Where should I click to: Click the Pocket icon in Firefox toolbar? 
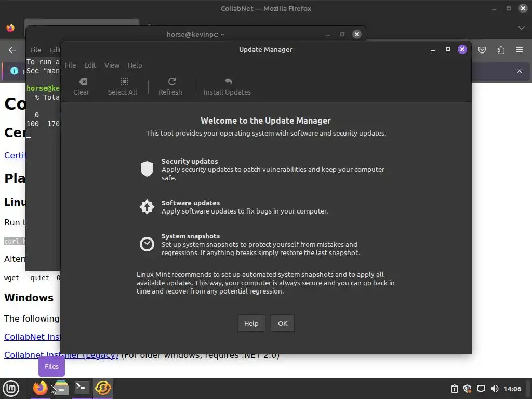pyautogui.click(x=482, y=50)
